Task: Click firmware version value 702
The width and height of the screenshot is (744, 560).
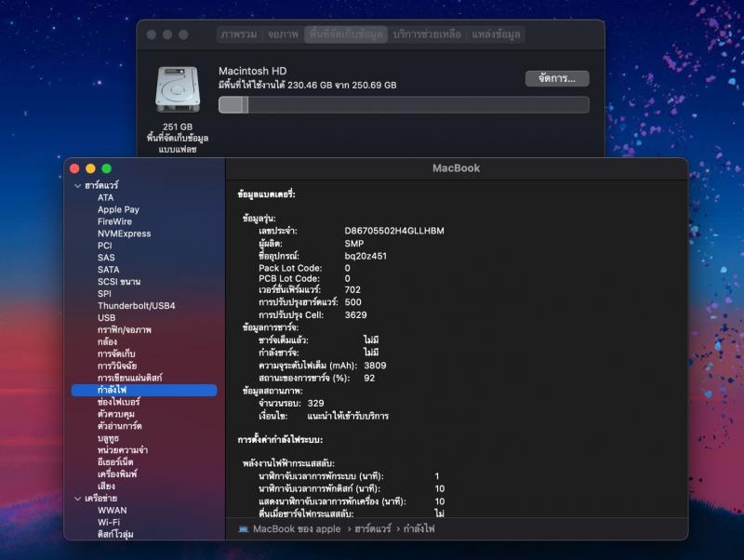Action: [352, 289]
